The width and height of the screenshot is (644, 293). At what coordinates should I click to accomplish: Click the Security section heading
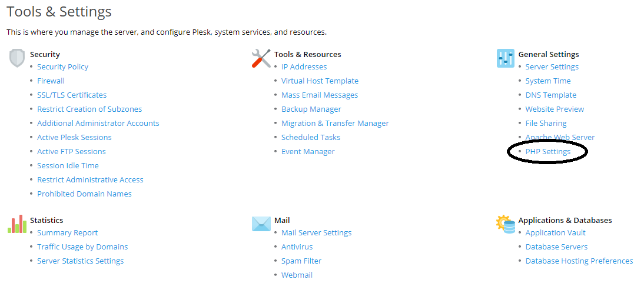coord(45,54)
